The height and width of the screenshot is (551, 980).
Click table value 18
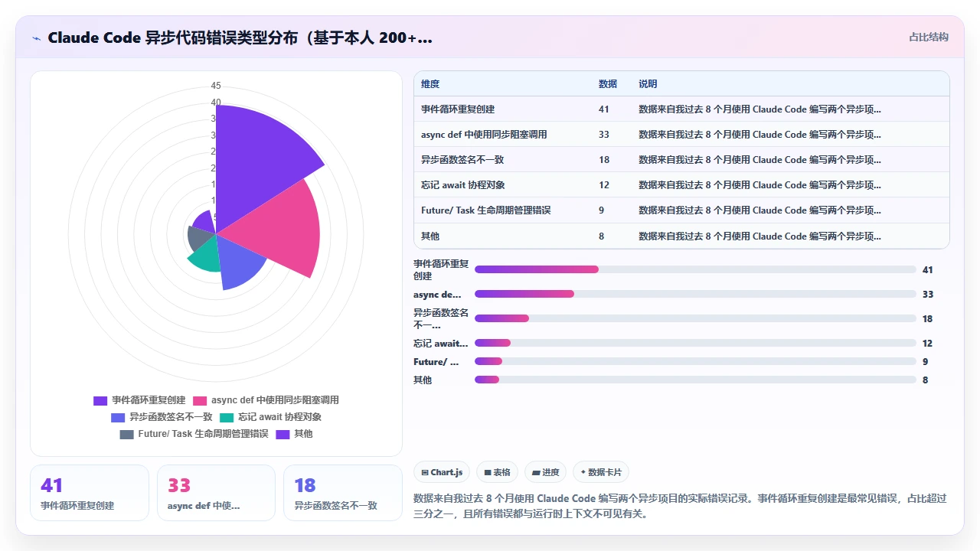pos(604,160)
